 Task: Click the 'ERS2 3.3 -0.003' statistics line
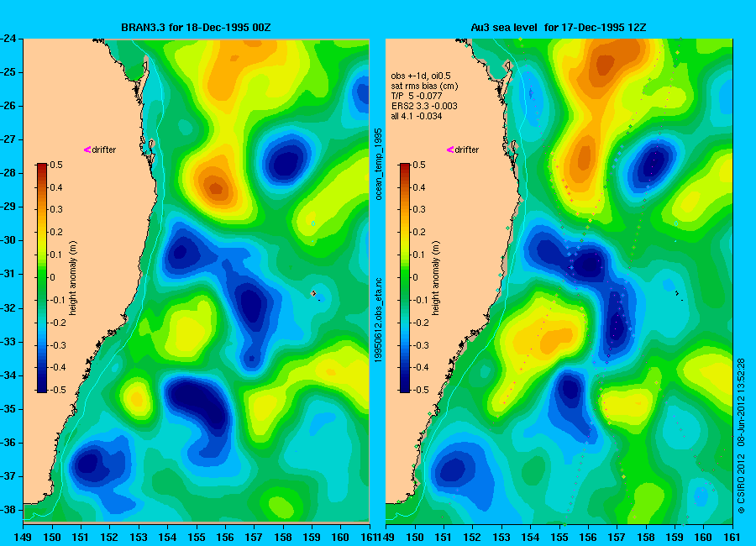[424, 106]
